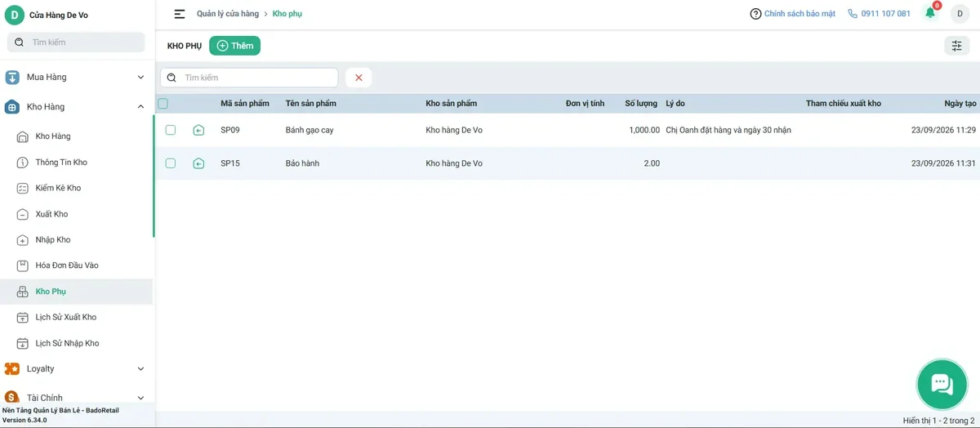Image resolution: width=980 pixels, height=428 pixels.
Task: Click the filter settings sliders icon
Action: click(x=956, y=46)
